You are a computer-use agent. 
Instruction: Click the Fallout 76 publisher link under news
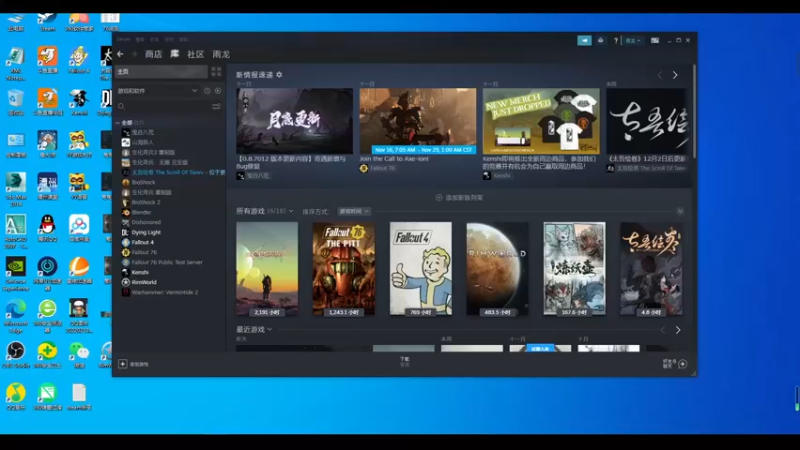(x=383, y=168)
